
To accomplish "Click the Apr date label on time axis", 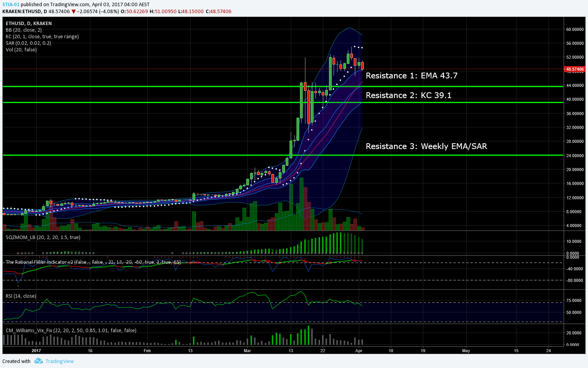I will 359,351.
